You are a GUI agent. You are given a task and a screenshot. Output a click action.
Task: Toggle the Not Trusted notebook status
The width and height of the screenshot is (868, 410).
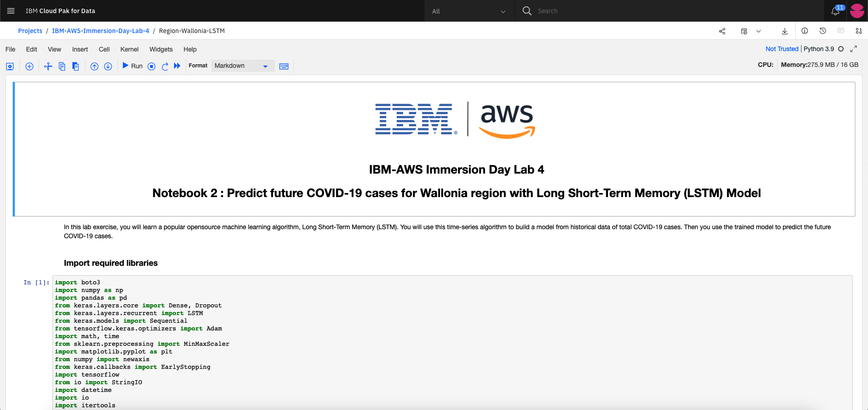[782, 49]
